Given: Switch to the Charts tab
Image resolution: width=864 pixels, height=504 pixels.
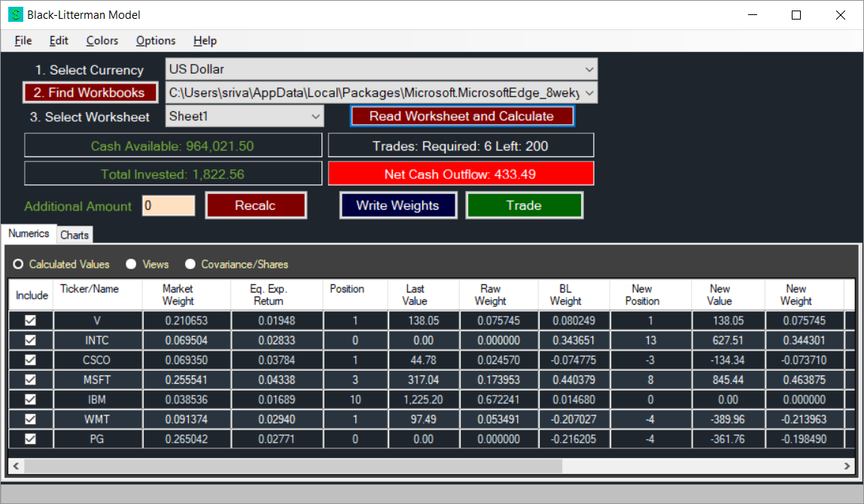Looking at the screenshot, I should 75,235.
